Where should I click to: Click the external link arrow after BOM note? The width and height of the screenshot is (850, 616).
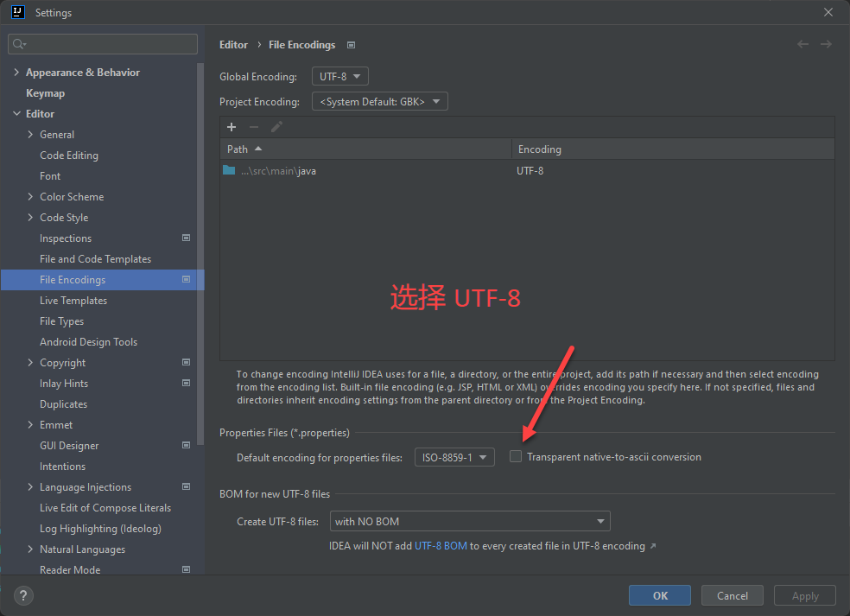tap(653, 546)
